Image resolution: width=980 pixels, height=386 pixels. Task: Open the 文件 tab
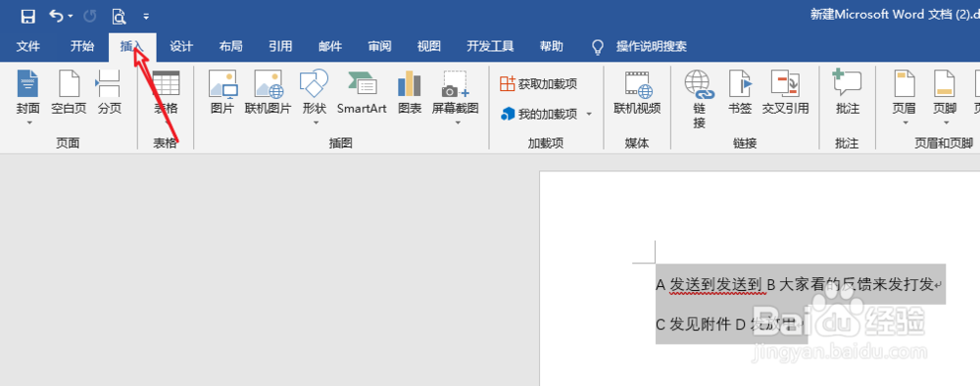27,46
